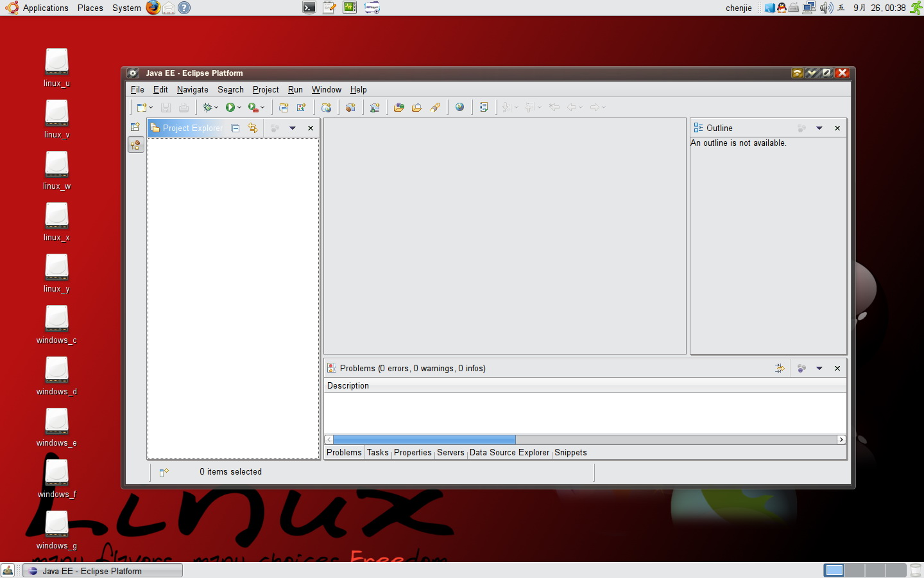Open the Window menu
924x578 pixels.
(327, 89)
